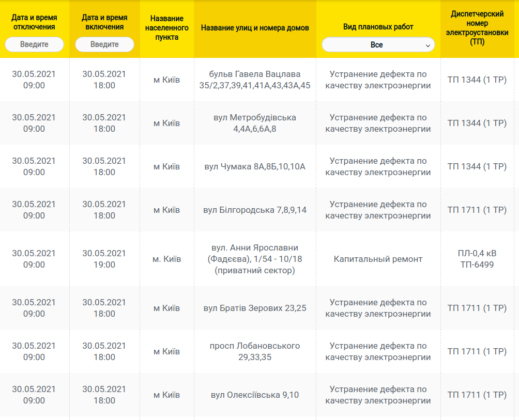Click the "Дата и время включения" column header
Screen dimensions: 519x420
coord(104,22)
